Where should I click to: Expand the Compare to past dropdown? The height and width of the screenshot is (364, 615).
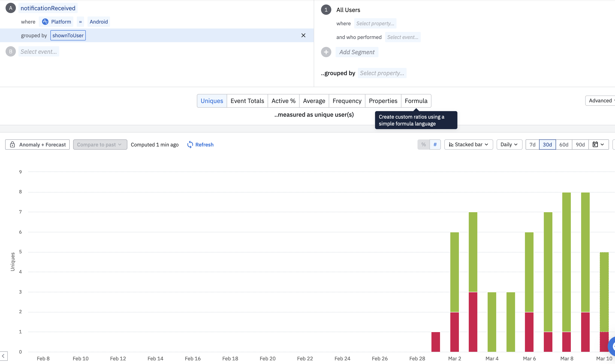coord(100,145)
